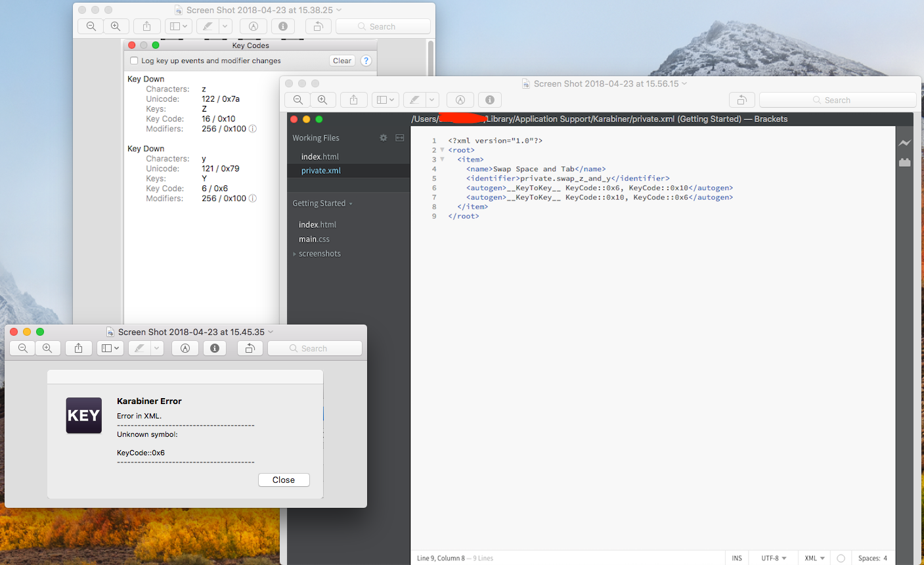Open sidebar view menu in 15.56.15 window

385,100
